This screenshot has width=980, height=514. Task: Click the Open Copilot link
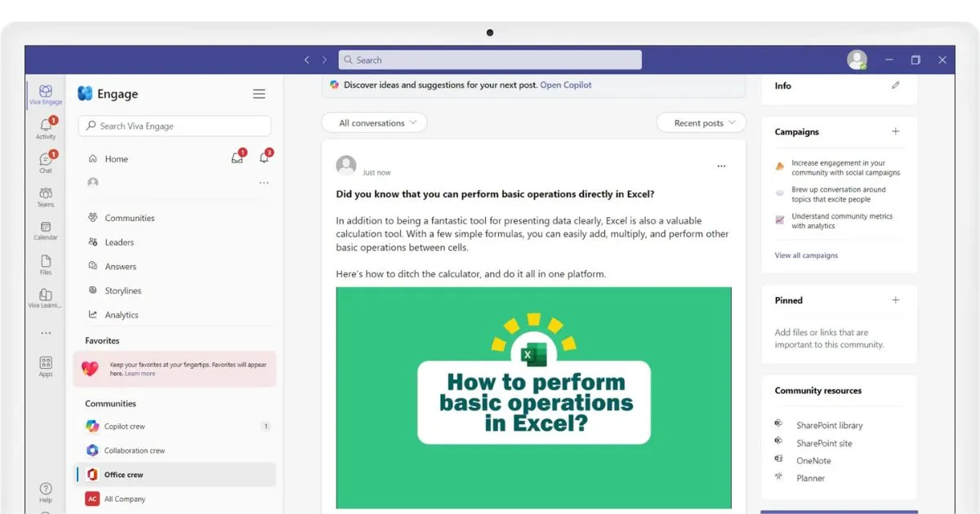click(566, 85)
